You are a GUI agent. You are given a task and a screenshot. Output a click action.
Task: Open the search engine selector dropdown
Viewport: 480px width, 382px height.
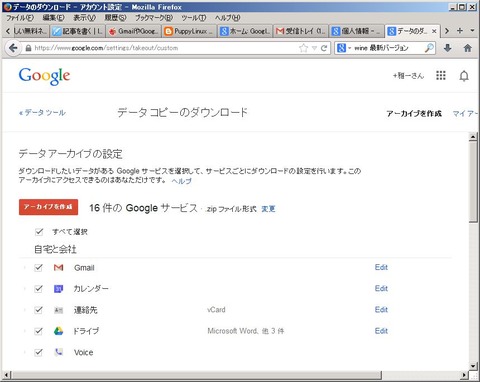(350, 48)
